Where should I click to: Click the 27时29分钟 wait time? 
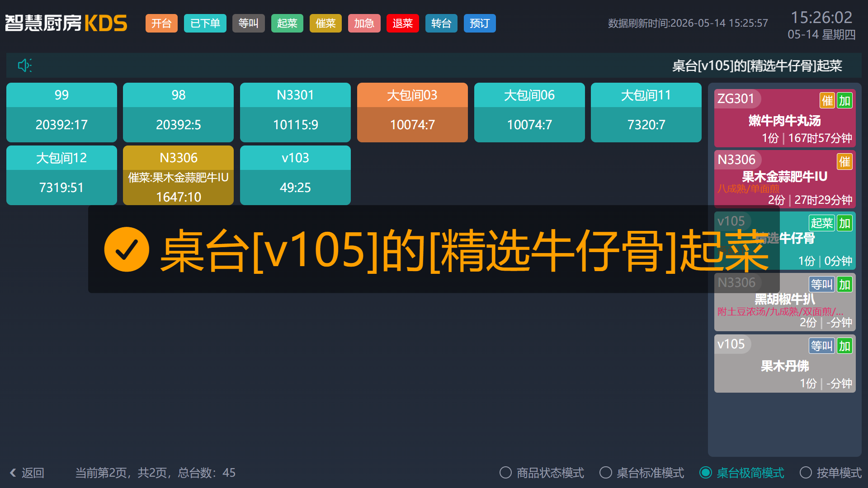pyautogui.click(x=823, y=200)
